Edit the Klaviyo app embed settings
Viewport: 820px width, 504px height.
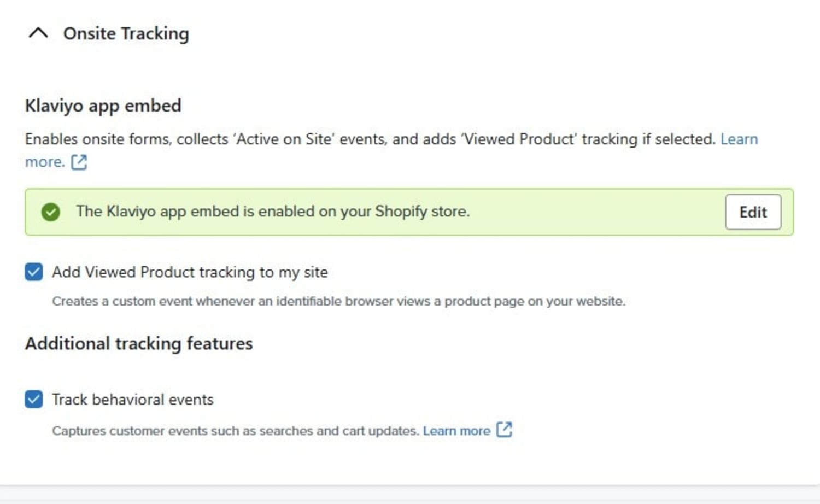pyautogui.click(x=753, y=212)
